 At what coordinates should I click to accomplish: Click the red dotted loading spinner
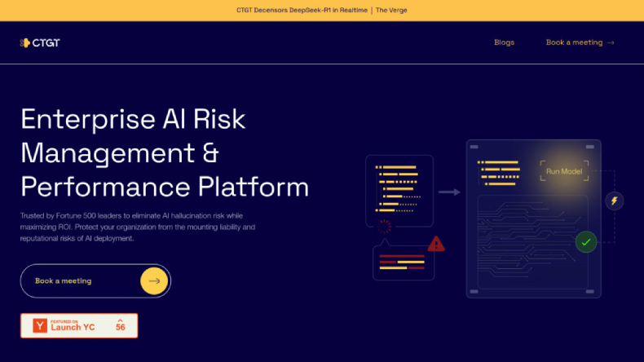pos(384,227)
